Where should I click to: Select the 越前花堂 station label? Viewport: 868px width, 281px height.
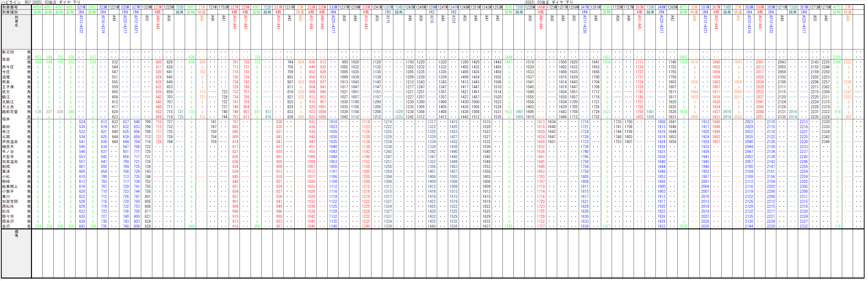click(x=10, y=112)
